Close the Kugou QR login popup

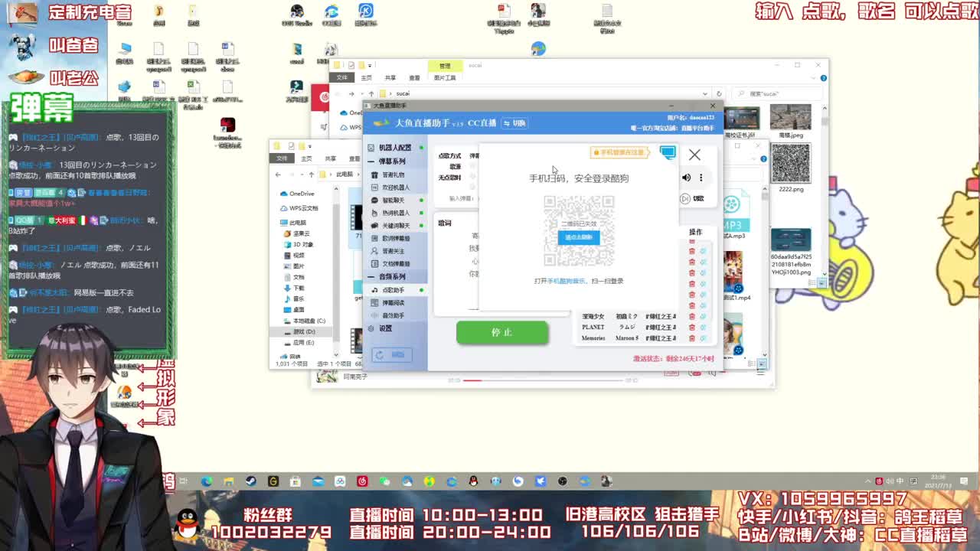(694, 155)
